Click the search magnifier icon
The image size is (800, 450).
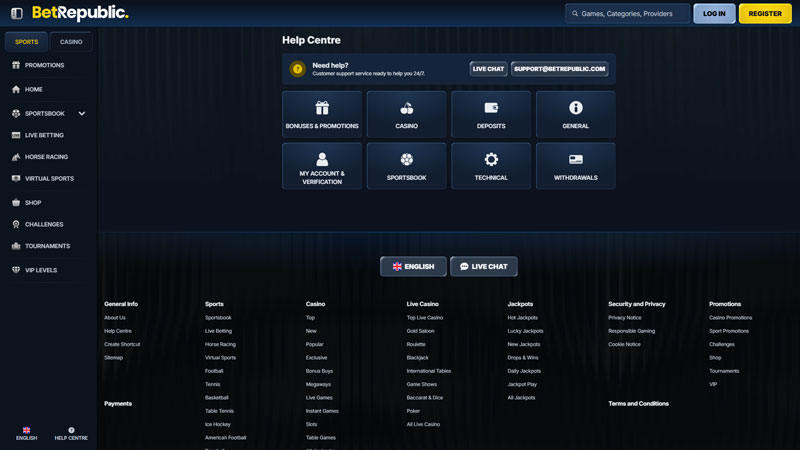(x=575, y=14)
